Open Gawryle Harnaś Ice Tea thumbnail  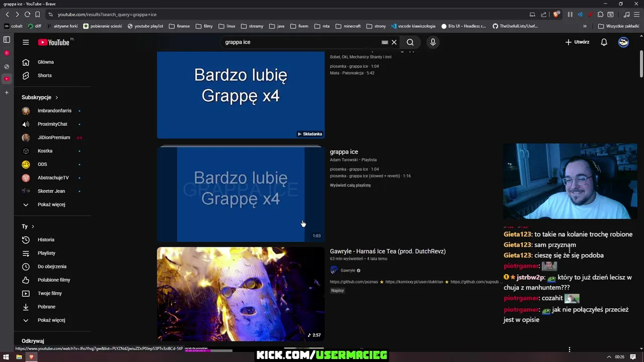click(x=240, y=294)
